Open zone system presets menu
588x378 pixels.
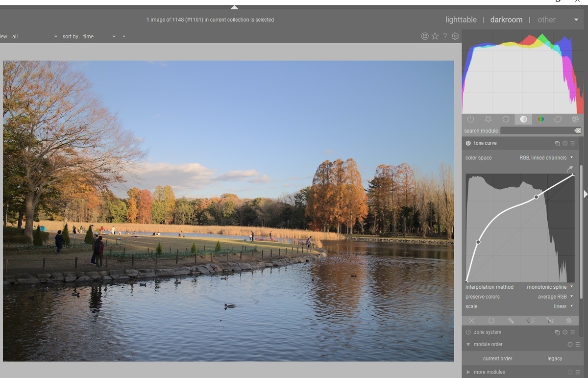point(572,332)
